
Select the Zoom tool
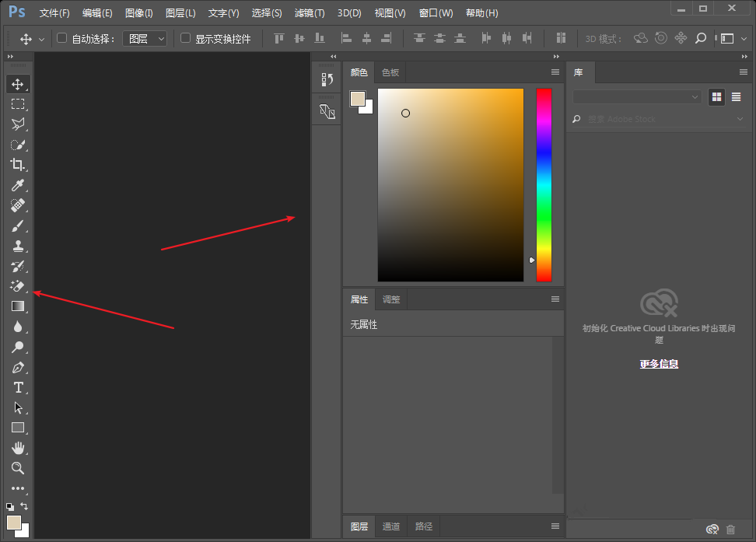[x=17, y=468]
